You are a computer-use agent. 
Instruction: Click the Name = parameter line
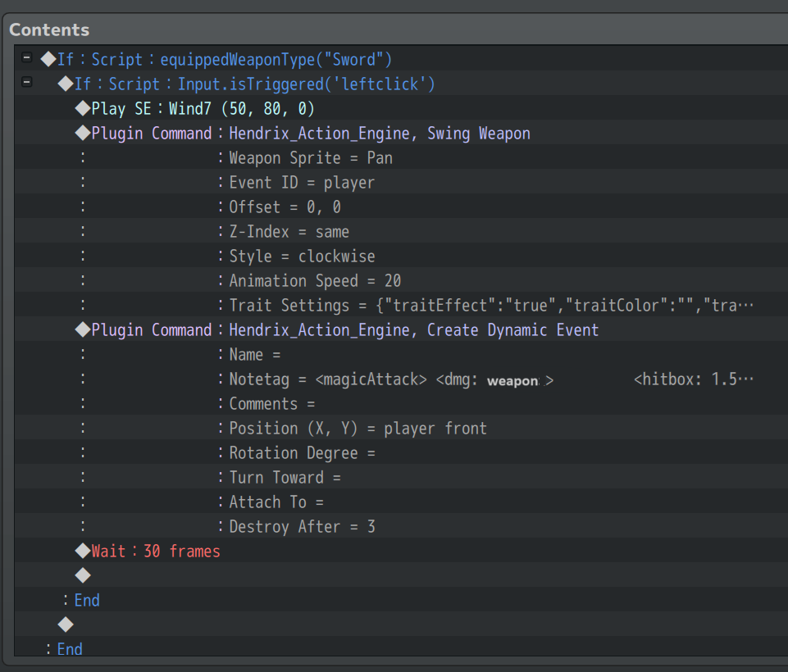pyautogui.click(x=401, y=354)
